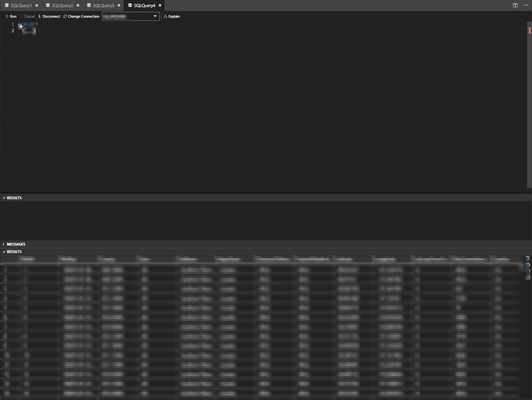Close SQLQuery2 via its unsaved dot
Viewport: 532px width, 400px height.
pos(78,6)
